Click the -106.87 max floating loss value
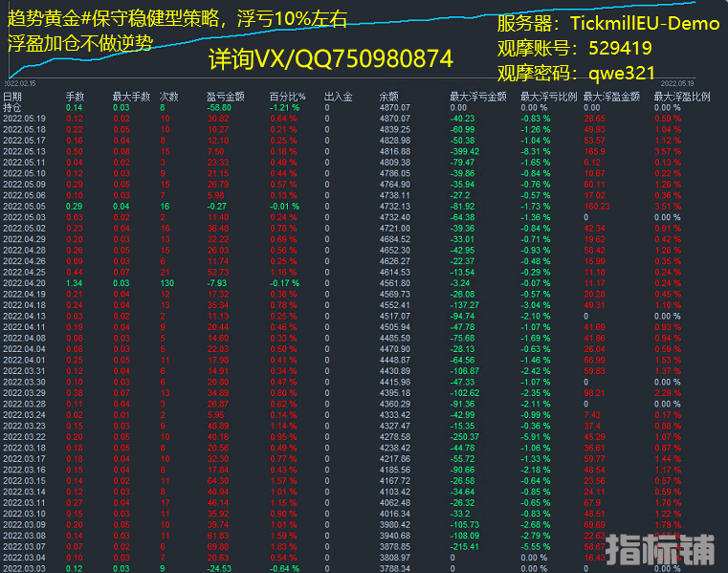The width and height of the screenshot is (728, 573). pos(465,371)
